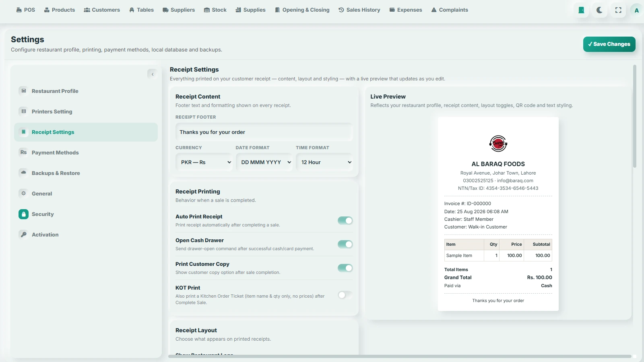
Task: Click "AL BARAQ FOODS" in receipt preview
Action: click(498, 164)
